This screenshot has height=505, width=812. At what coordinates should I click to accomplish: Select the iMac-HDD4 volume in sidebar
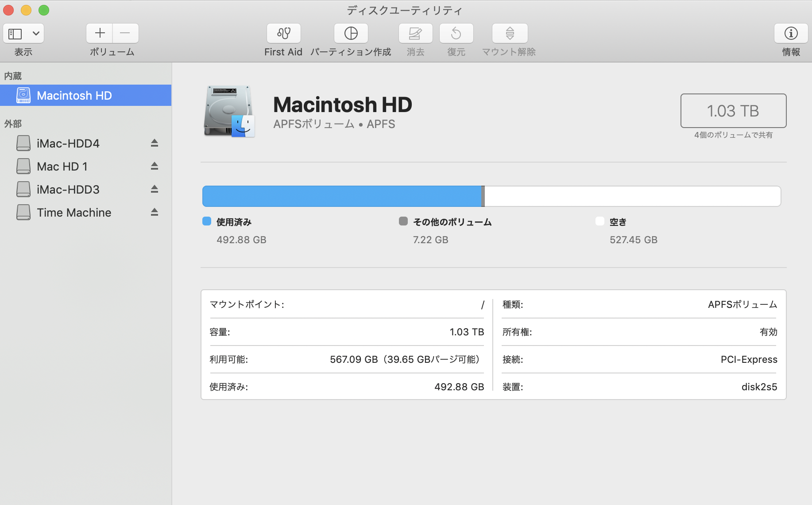(68, 144)
